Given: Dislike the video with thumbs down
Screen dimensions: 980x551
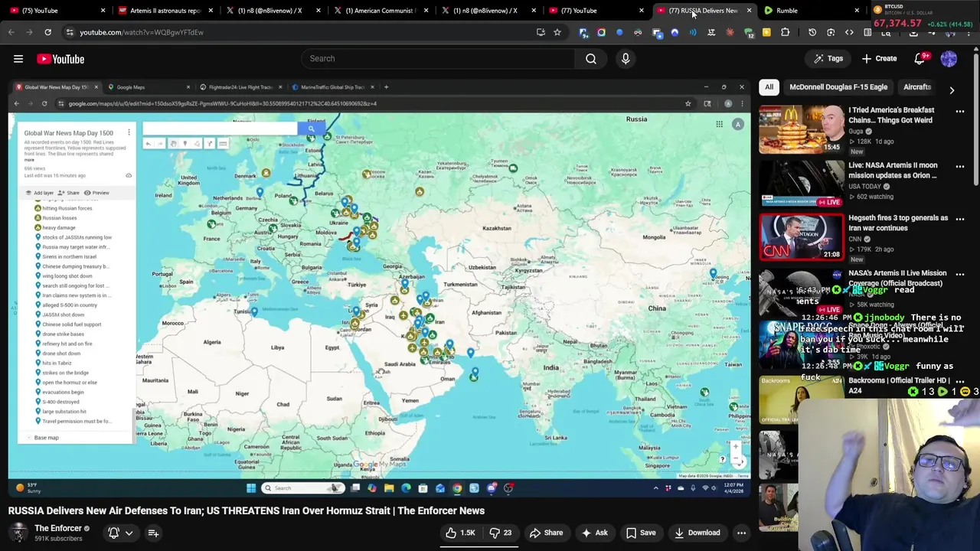Looking at the screenshot, I should [x=501, y=533].
